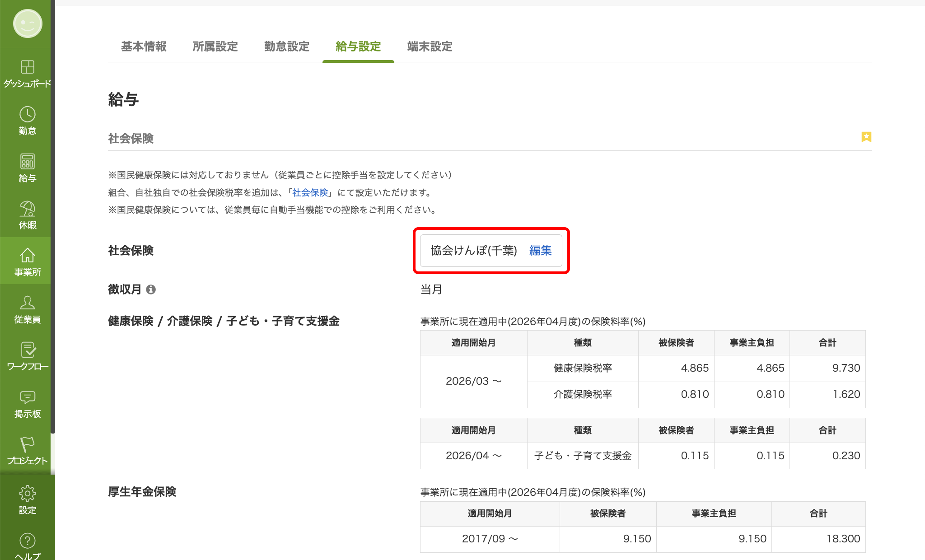The image size is (925, 560).
Task: Click the yellow star bookmark icon
Action: 866,136
